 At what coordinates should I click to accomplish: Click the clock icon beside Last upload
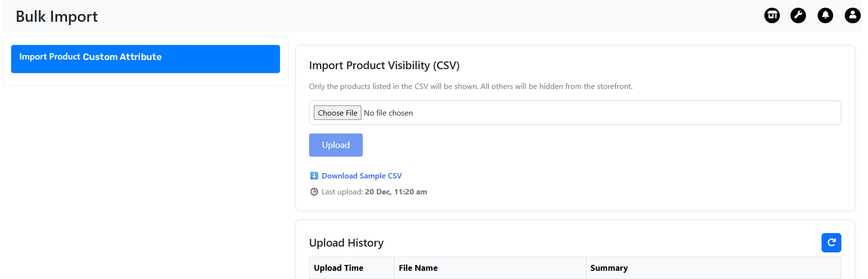[x=314, y=192]
